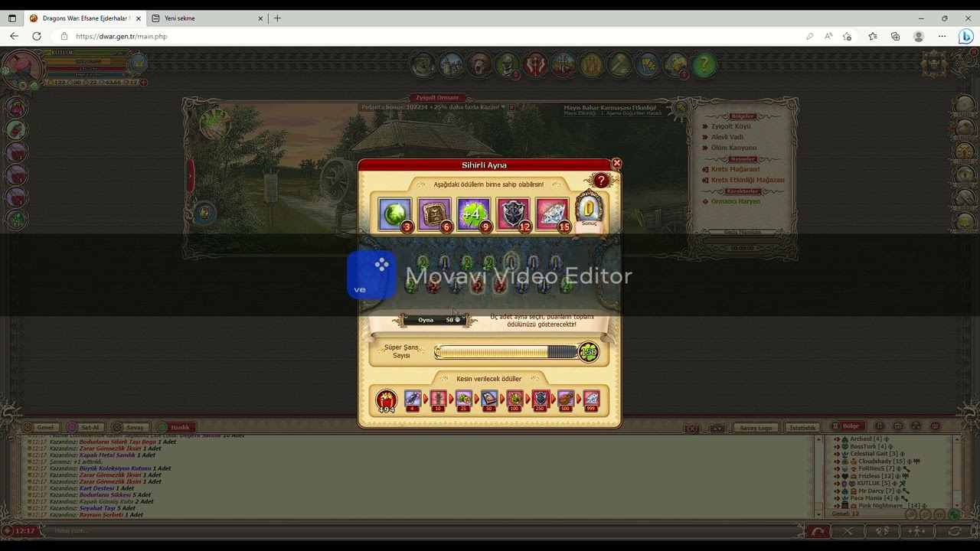This screenshot has width=980, height=551.
Task: Travel to Alevli Vadi
Action: pos(727,137)
